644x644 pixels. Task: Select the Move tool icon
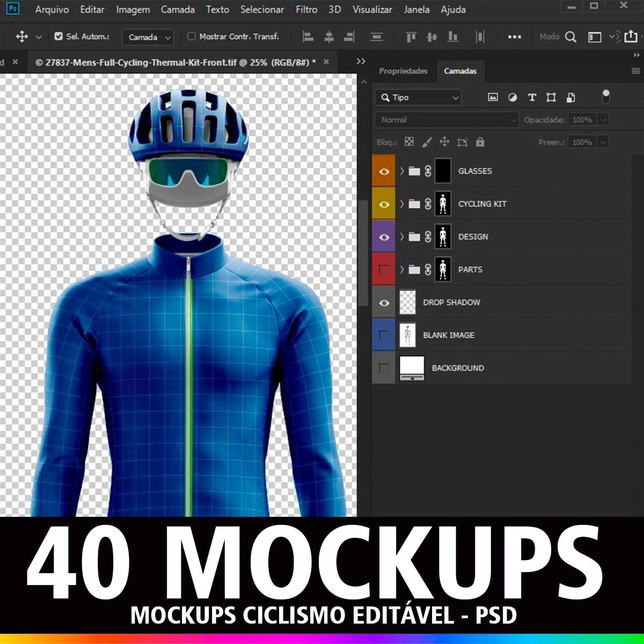22,36
